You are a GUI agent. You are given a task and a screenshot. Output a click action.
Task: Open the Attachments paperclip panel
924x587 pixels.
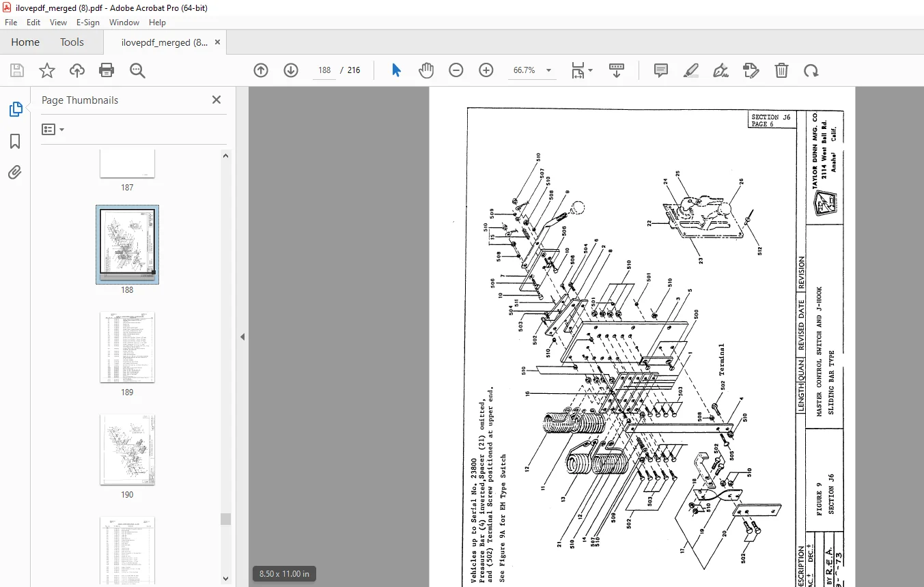[x=15, y=173]
